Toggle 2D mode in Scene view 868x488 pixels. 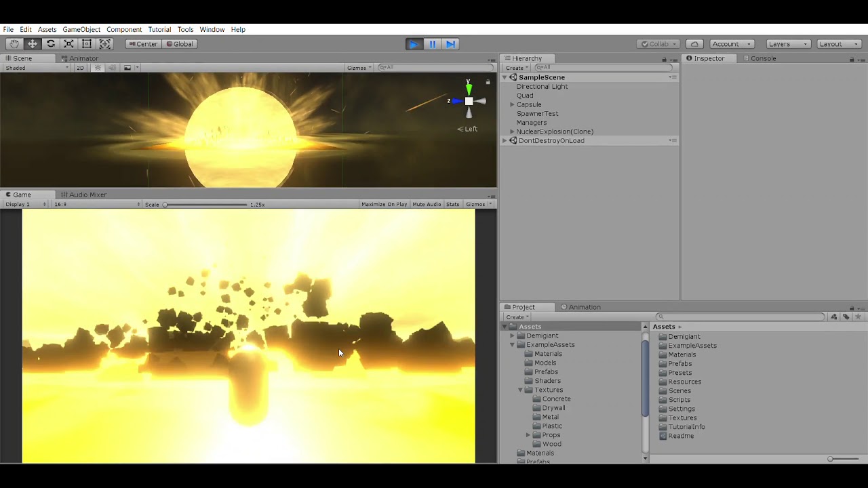click(x=80, y=68)
